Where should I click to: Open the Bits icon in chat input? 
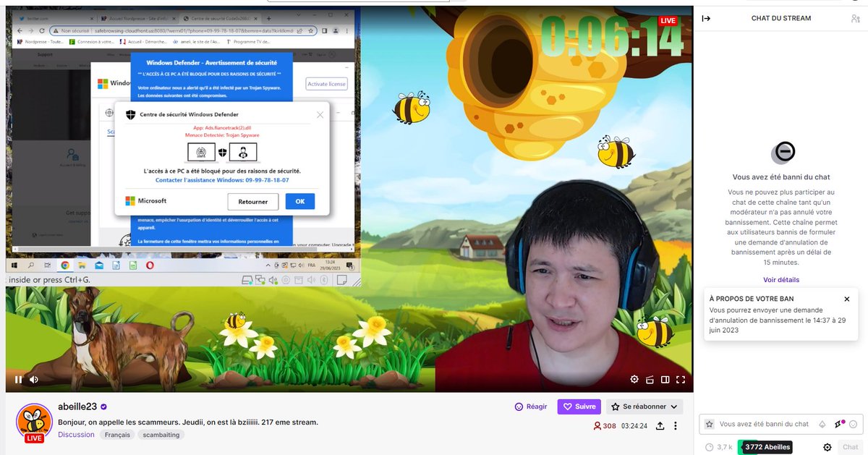[x=822, y=424]
